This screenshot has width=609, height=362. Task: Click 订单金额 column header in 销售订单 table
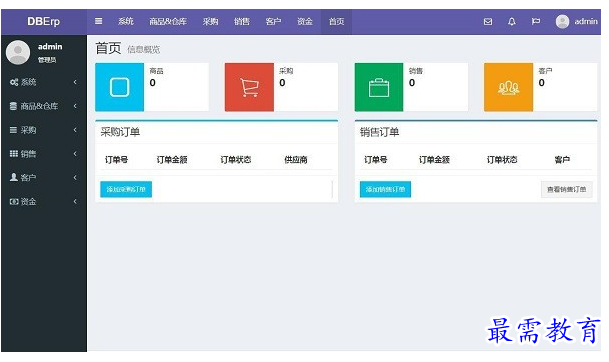coord(434,160)
